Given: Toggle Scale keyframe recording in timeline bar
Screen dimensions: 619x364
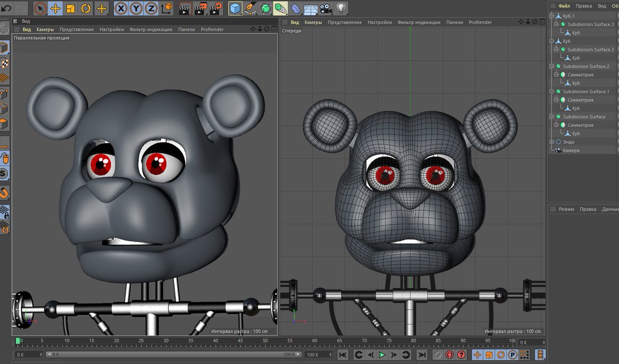Looking at the screenshot, I should [x=489, y=355].
